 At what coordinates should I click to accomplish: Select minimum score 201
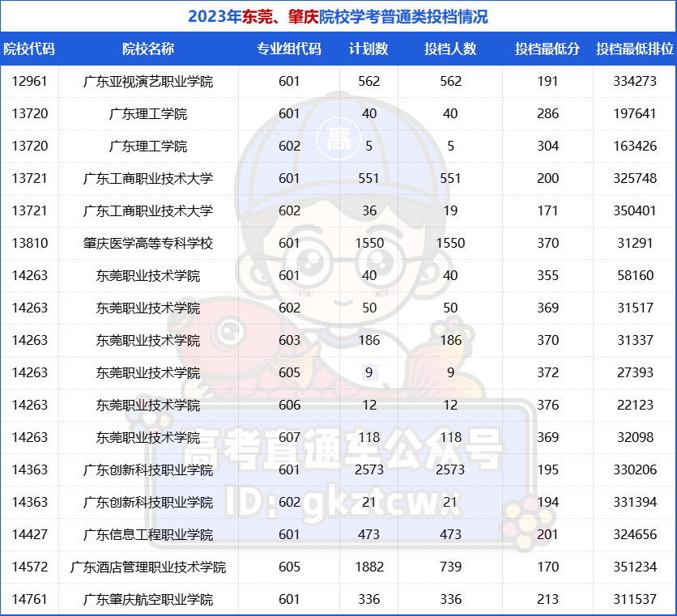click(x=547, y=534)
